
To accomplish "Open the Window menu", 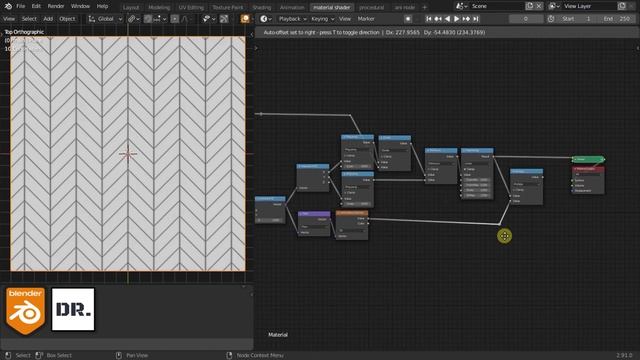I will tap(80, 6).
